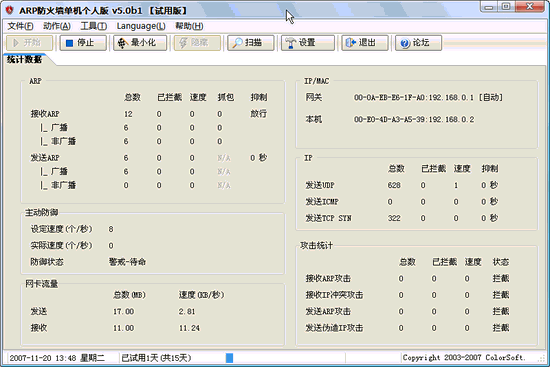Open the 工具(T) menu
Viewport: 550px width, 367px height.
pos(94,26)
